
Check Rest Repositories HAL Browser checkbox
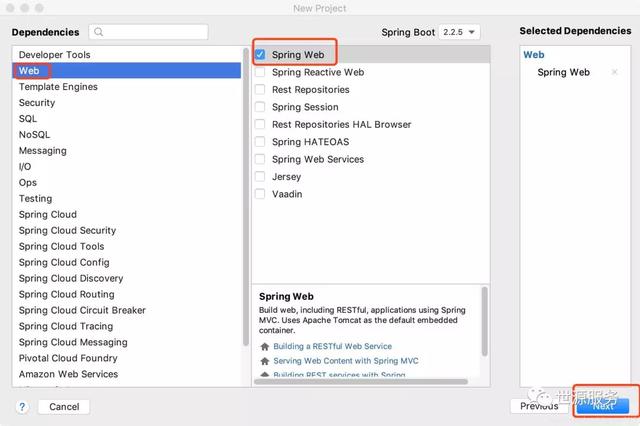tap(260, 124)
